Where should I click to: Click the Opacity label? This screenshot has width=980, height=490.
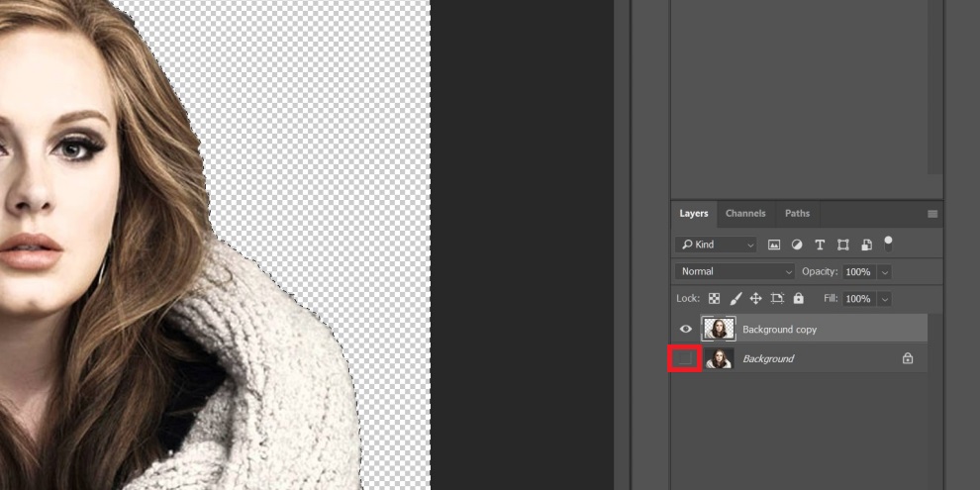(x=820, y=272)
